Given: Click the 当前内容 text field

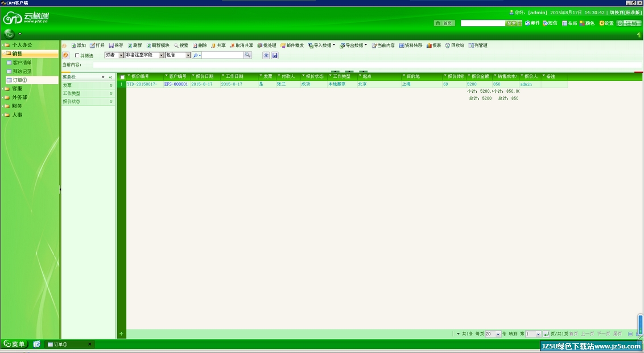Looking at the screenshot, I should [367, 65].
